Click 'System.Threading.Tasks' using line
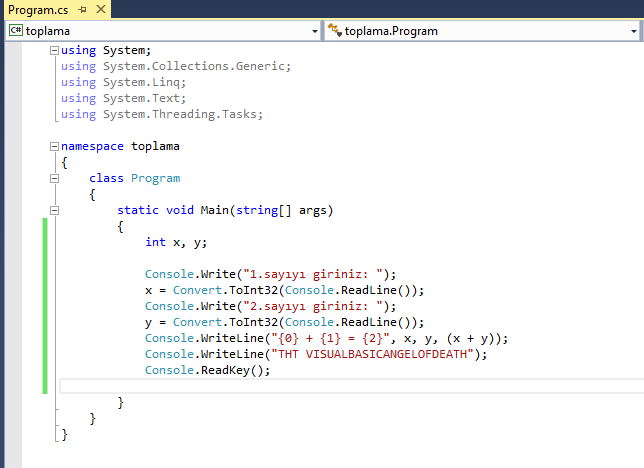 pos(162,115)
